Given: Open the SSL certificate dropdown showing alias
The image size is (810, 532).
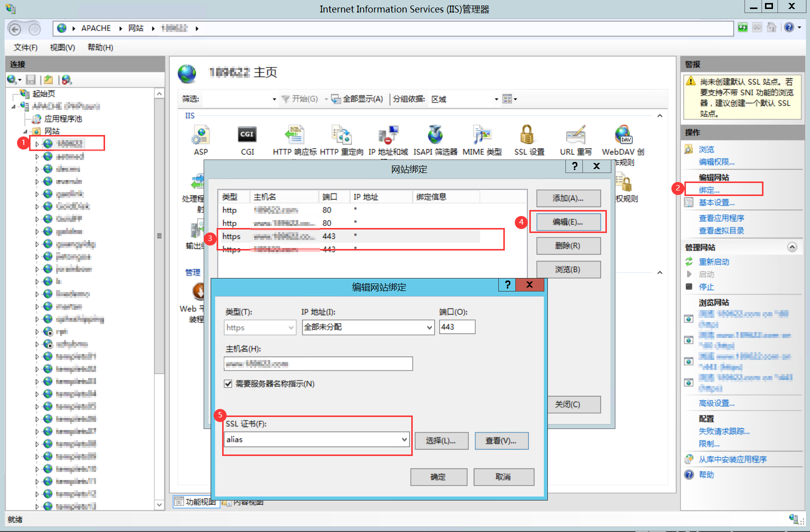Looking at the screenshot, I should (317, 439).
